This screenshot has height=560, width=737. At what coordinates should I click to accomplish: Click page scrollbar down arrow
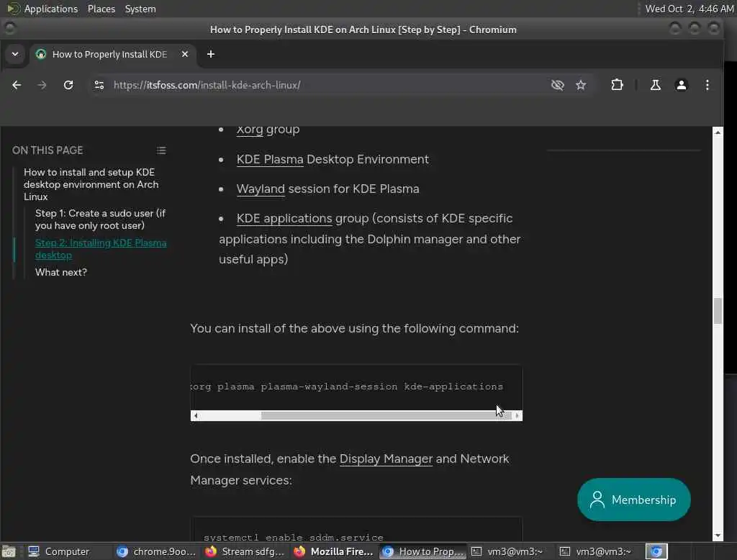click(718, 536)
